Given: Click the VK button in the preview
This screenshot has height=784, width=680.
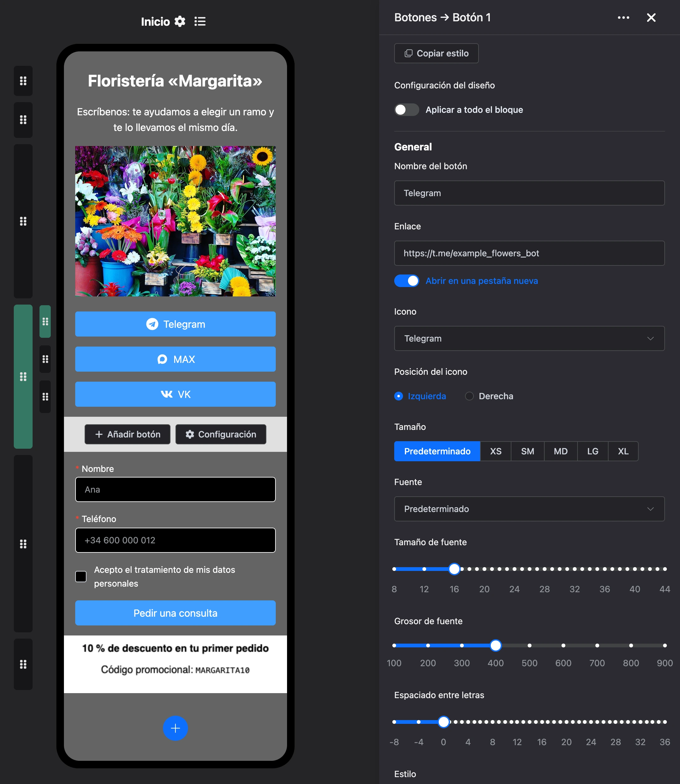Looking at the screenshot, I should 175,394.
